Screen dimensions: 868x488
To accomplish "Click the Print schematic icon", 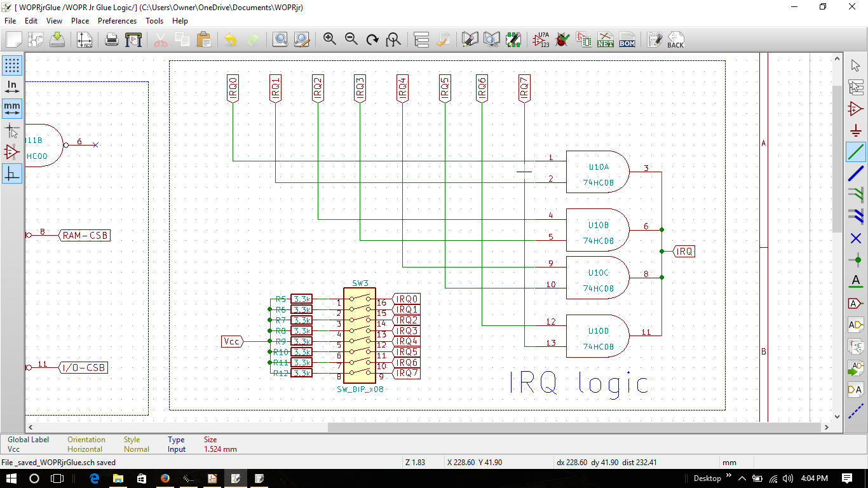I will pos(112,39).
